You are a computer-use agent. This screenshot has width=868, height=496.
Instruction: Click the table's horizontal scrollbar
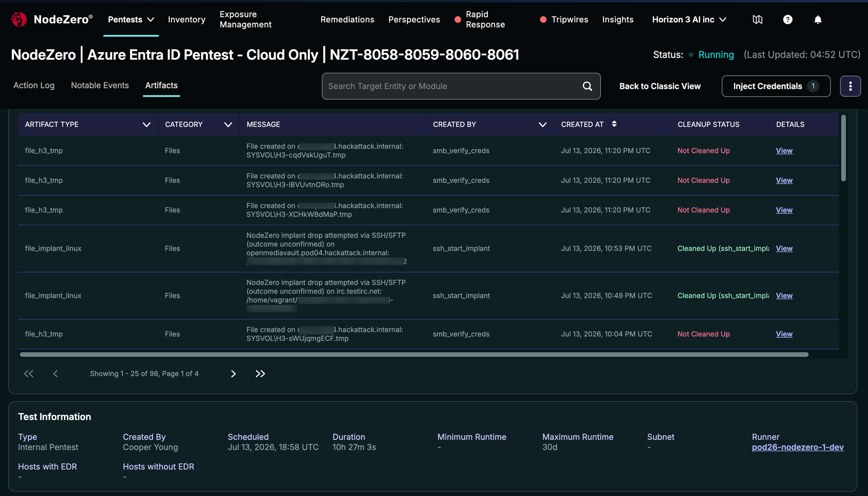(x=414, y=354)
